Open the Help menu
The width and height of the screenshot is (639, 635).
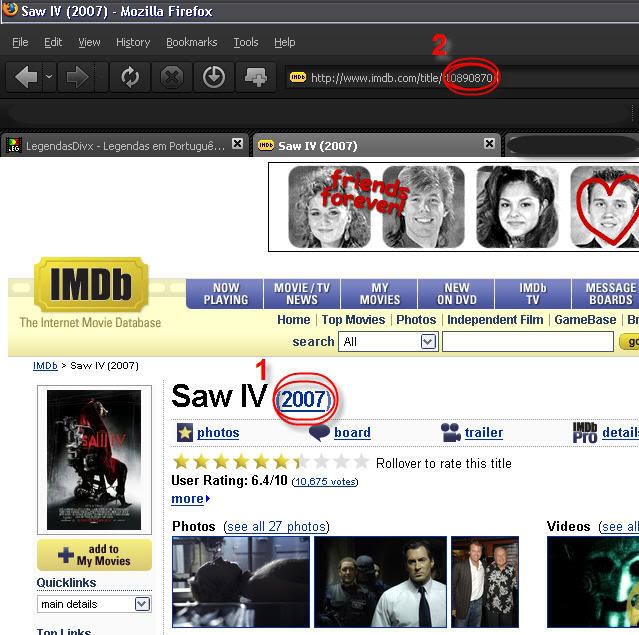(284, 42)
